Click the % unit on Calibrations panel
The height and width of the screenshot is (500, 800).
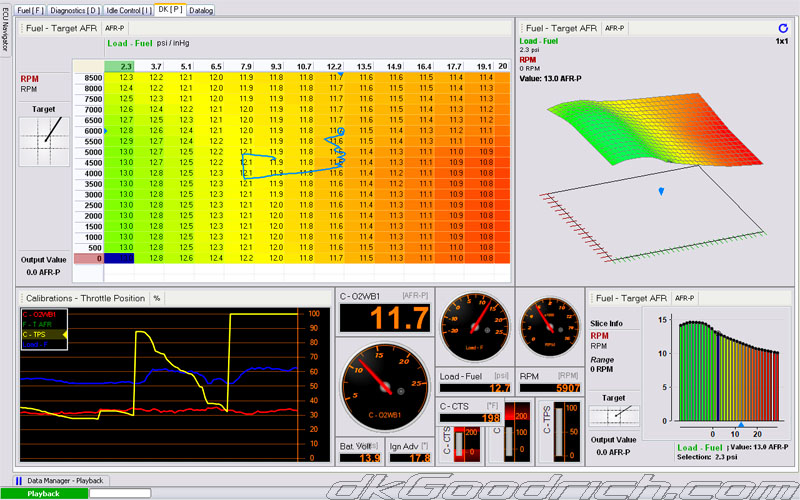(x=157, y=298)
